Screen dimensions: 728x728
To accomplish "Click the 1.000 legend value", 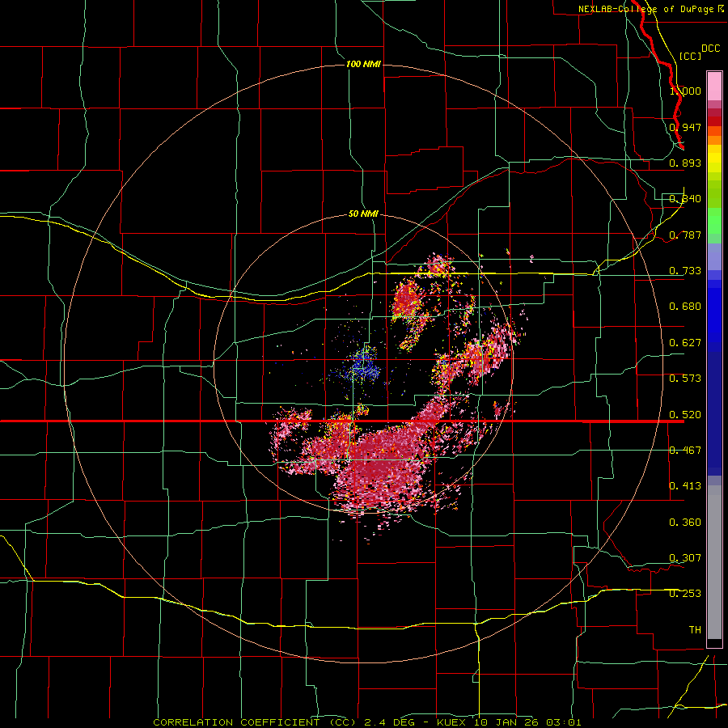I will (x=685, y=91).
